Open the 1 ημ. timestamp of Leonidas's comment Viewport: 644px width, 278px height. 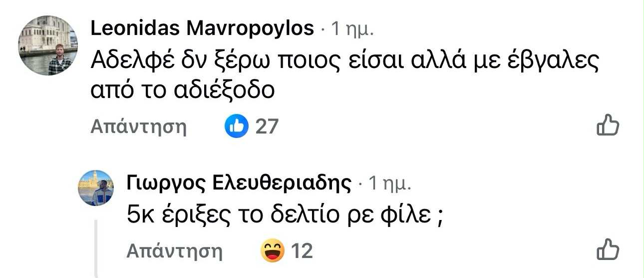click(x=352, y=30)
